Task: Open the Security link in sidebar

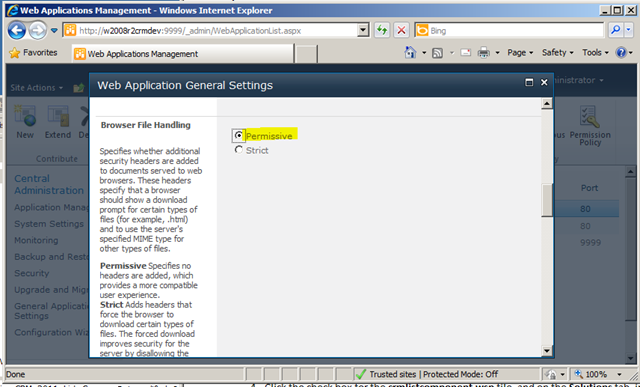Action: click(x=31, y=273)
